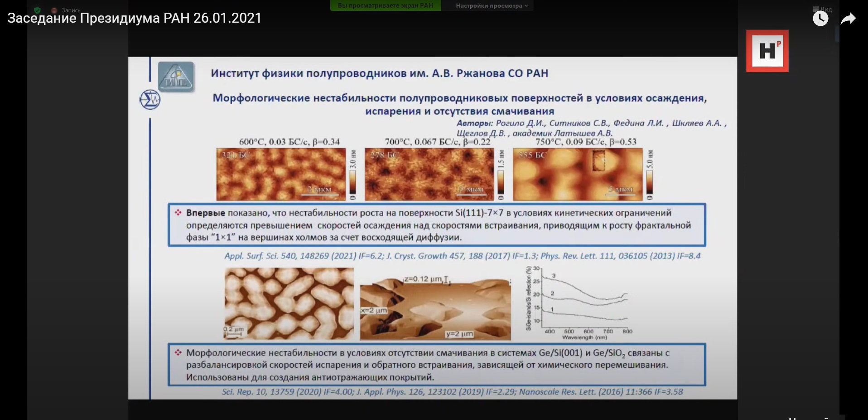The width and height of the screenshot is (868, 420).
Task: Click the 1.5 нм height color scale bar
Action: pos(501,176)
